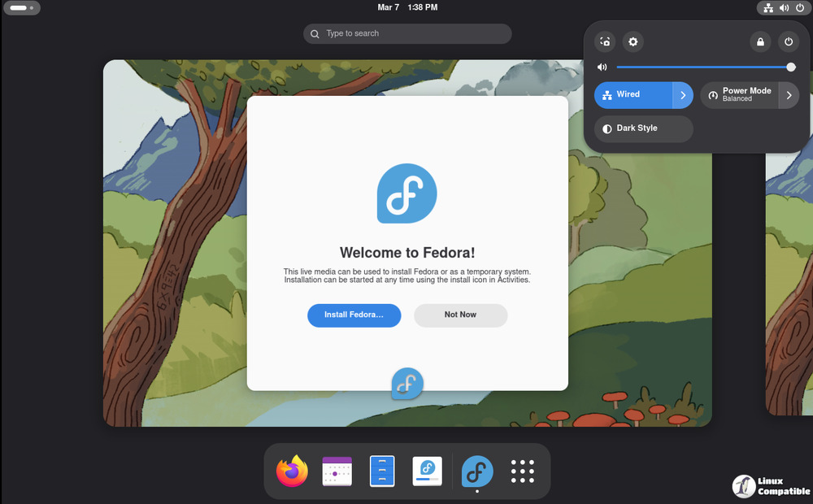Open Firefox from the dock

point(292,471)
